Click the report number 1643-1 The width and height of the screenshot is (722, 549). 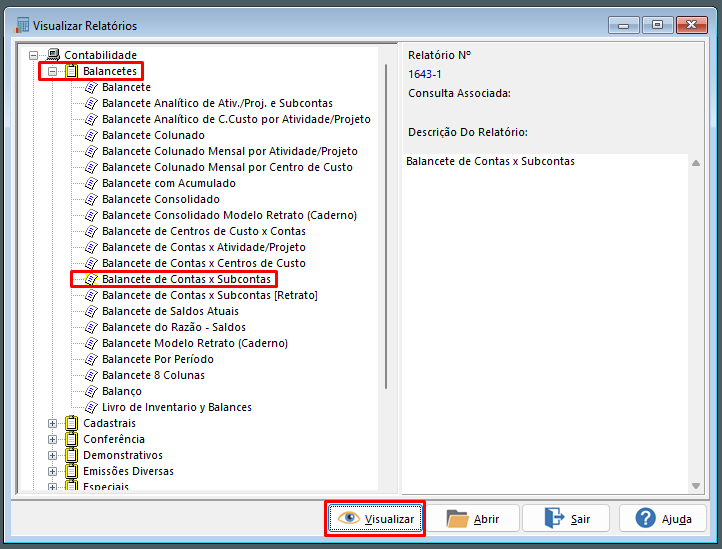click(425, 74)
